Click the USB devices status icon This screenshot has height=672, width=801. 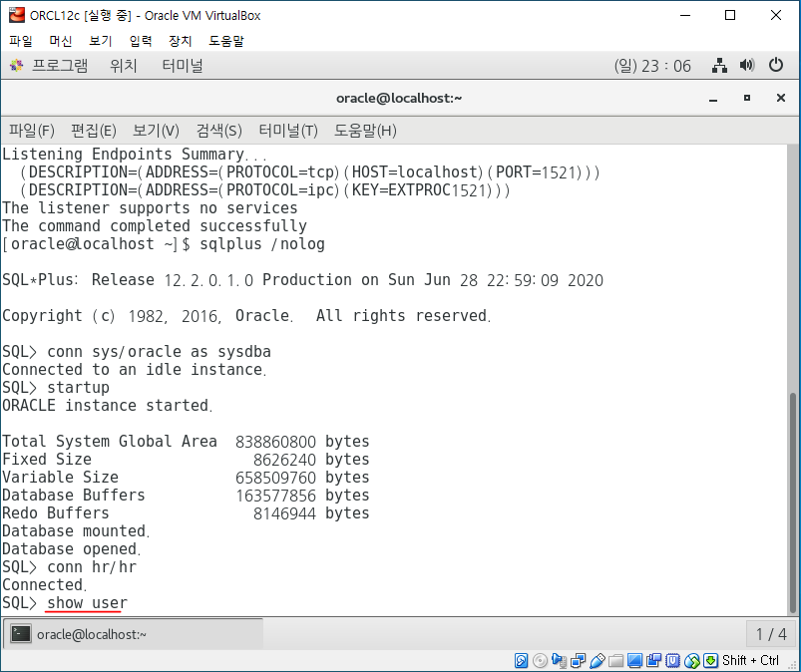pos(597,660)
